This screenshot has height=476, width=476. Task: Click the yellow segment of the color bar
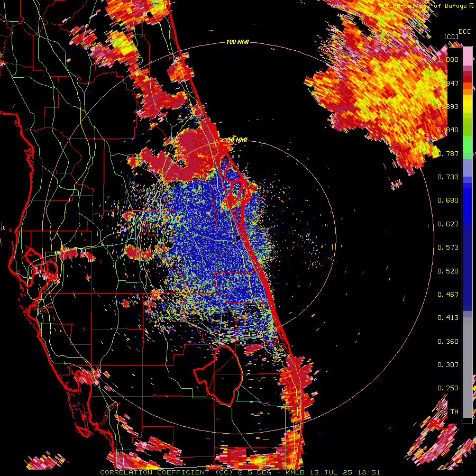pos(467,104)
